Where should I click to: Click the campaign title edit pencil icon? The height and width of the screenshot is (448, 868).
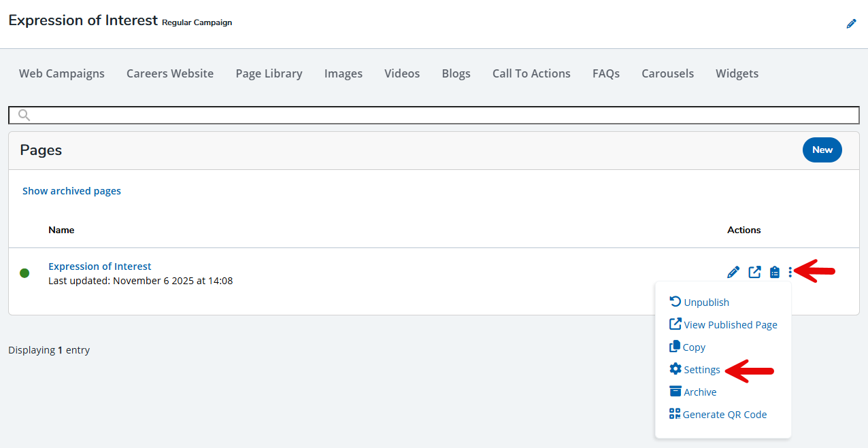coord(851,24)
